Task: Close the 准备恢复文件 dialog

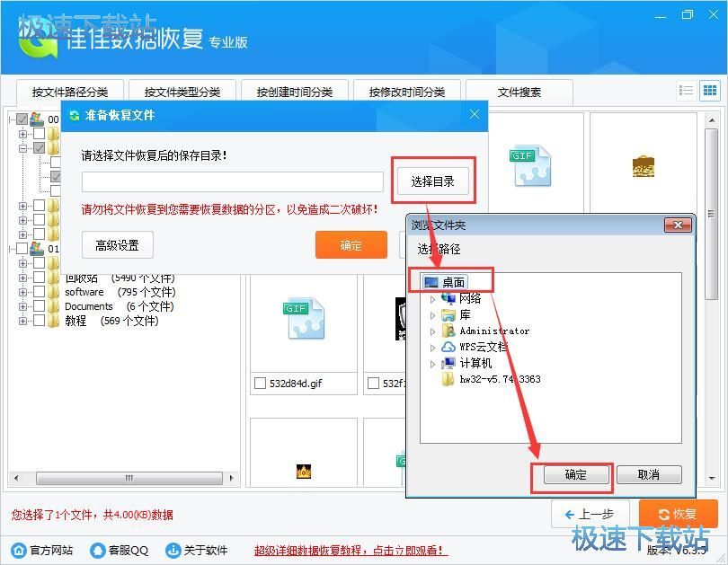Action: (474, 114)
